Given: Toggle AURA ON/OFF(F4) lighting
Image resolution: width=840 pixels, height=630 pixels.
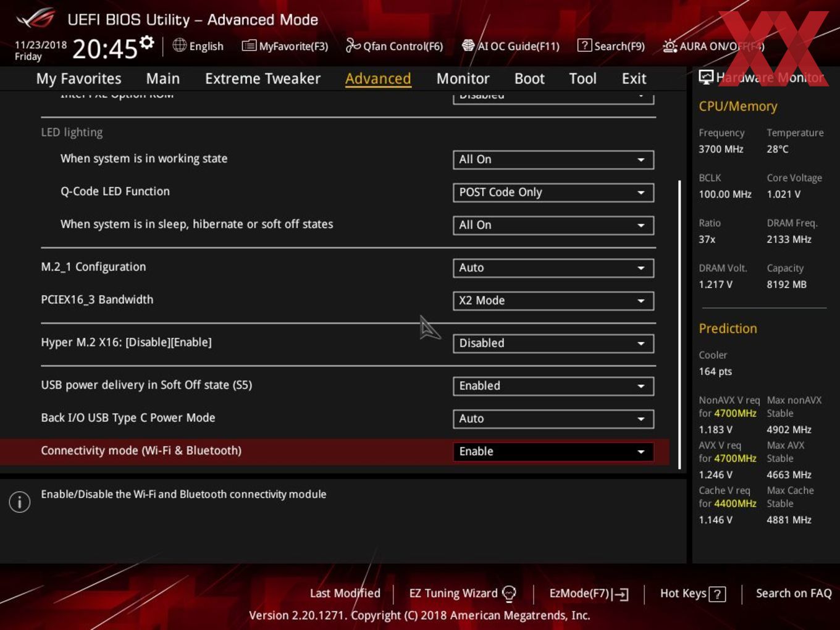Looking at the screenshot, I should tap(713, 46).
